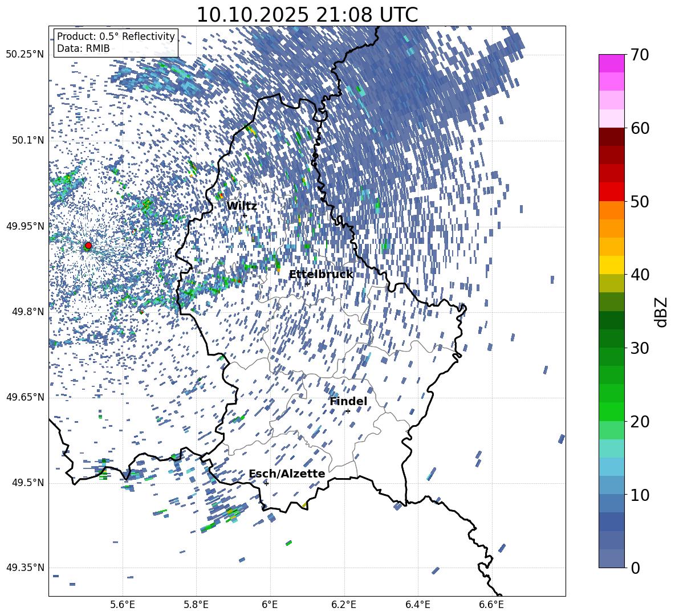Click the 49.65°N latitude label
Viewport: 675px width, 616px height.
(x=25, y=397)
